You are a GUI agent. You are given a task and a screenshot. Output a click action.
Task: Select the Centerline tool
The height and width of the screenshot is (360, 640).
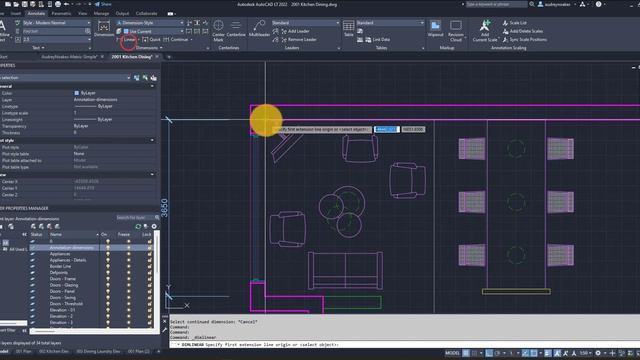pyautogui.click(x=236, y=29)
